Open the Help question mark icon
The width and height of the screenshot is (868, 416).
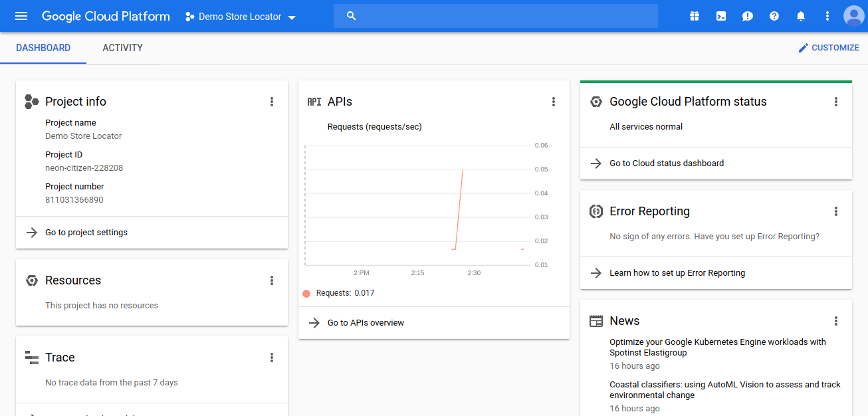click(x=774, y=16)
